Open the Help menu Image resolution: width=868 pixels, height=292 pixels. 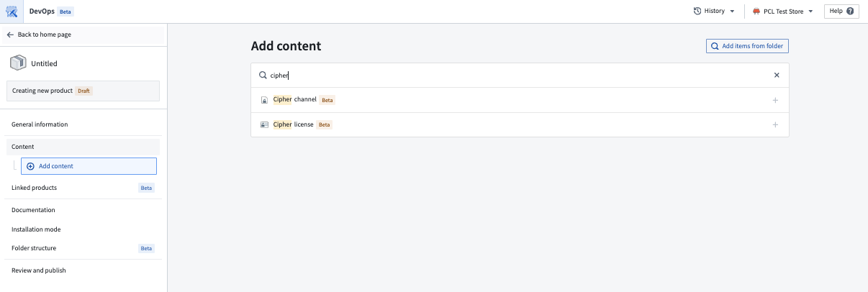[841, 12]
